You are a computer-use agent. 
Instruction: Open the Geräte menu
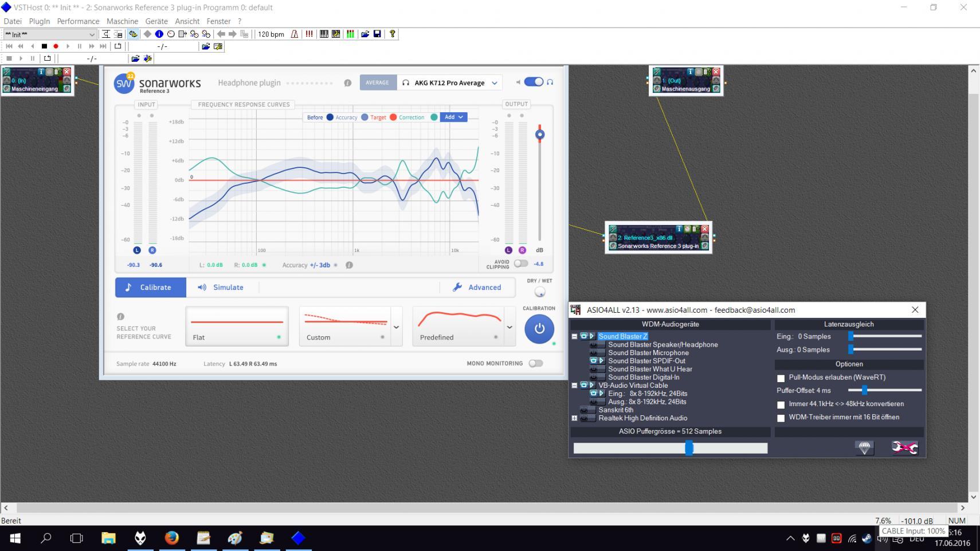click(x=156, y=21)
